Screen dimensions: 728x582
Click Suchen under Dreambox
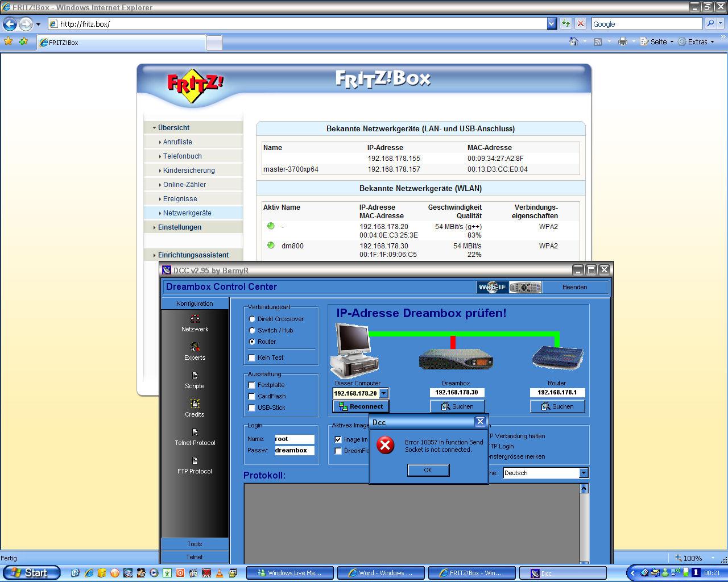coord(457,406)
